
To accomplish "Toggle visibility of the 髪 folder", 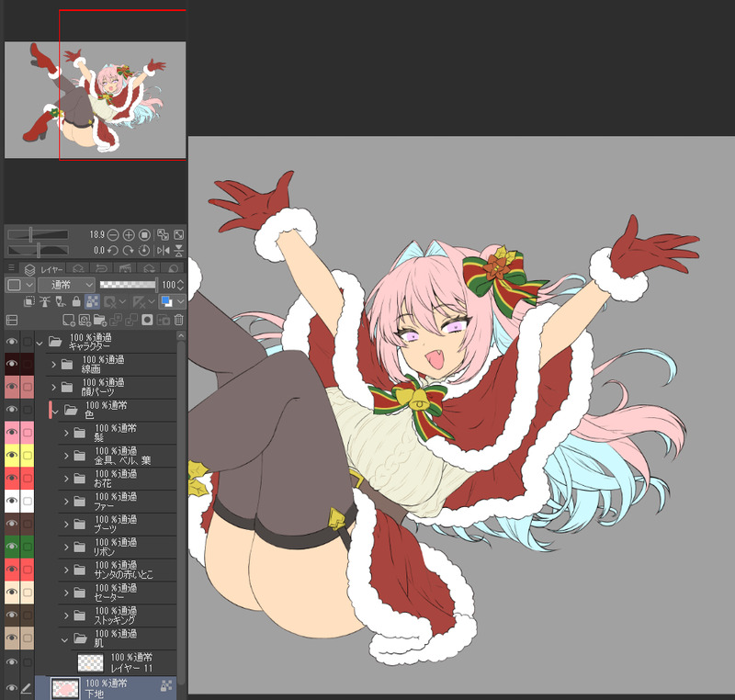I will 12,433.
